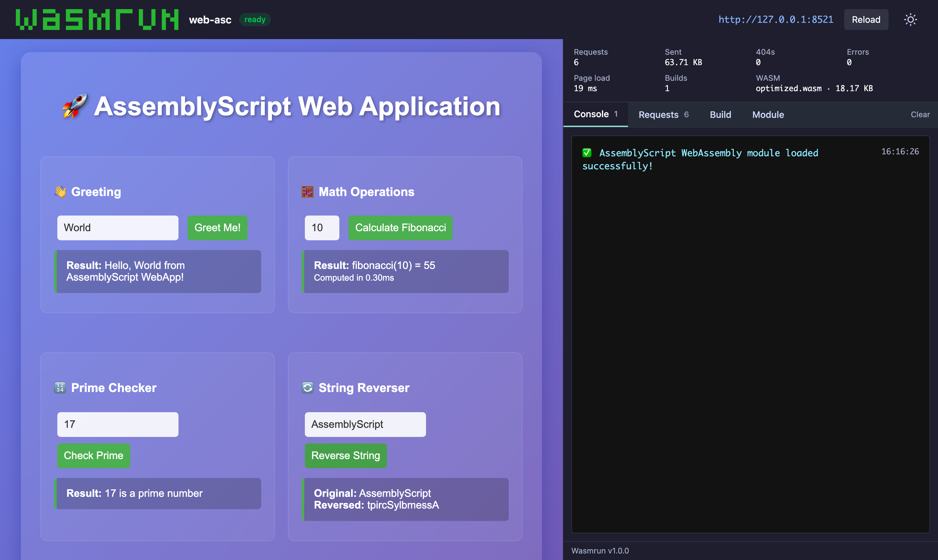Select the Module tab
This screenshot has height=560, width=938.
[x=768, y=114]
